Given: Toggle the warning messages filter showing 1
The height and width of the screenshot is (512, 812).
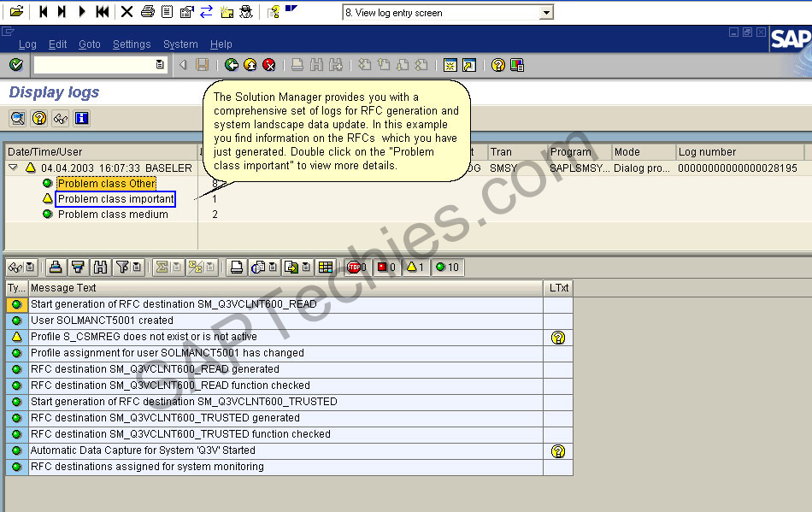Looking at the screenshot, I should click(x=415, y=267).
